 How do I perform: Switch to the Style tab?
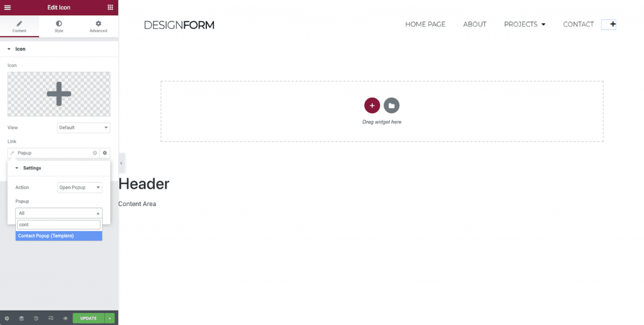59,26
